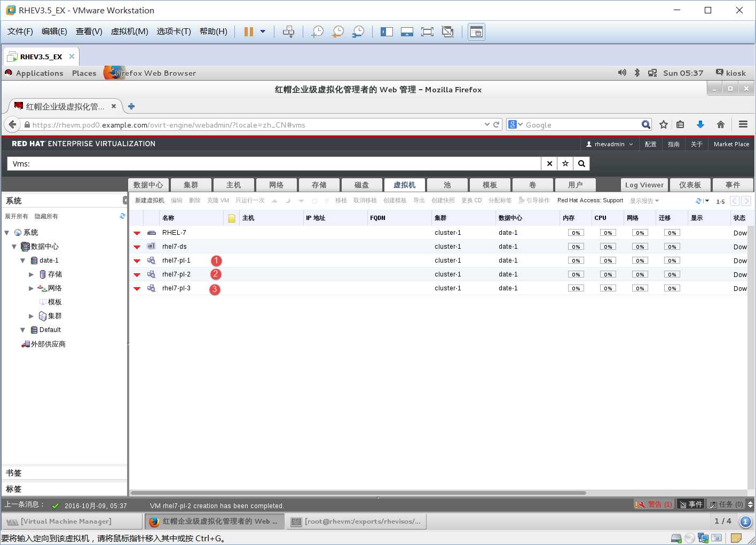Click Red Hat Access: Support button
Viewport: 756px width, 545px height.
coord(590,200)
